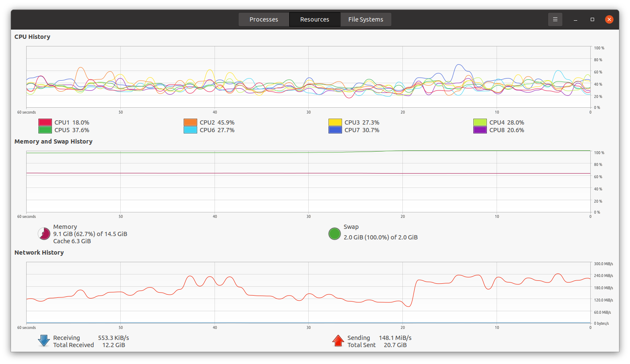Change the CPU4 lime color swatch

click(x=480, y=122)
